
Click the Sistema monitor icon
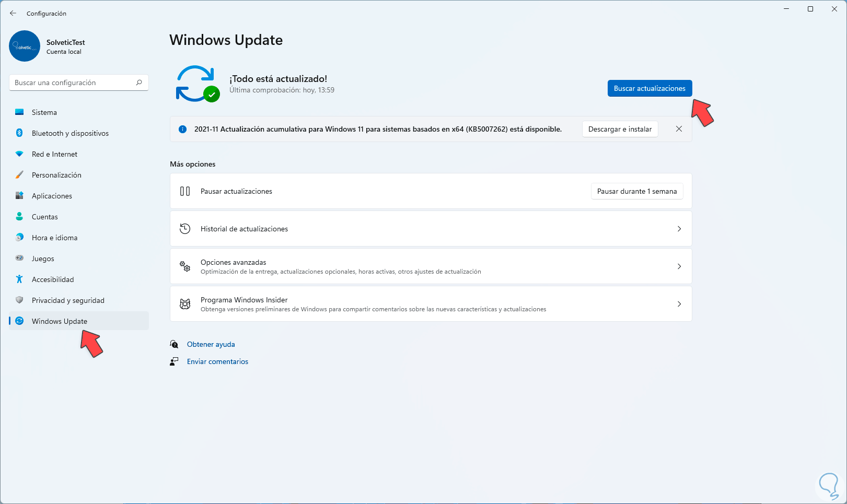[19, 112]
